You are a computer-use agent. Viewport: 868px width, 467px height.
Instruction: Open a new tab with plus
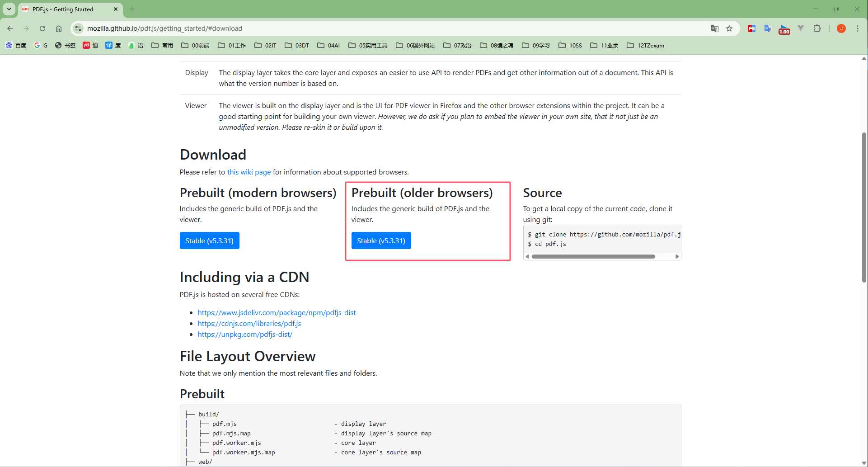coord(132,9)
